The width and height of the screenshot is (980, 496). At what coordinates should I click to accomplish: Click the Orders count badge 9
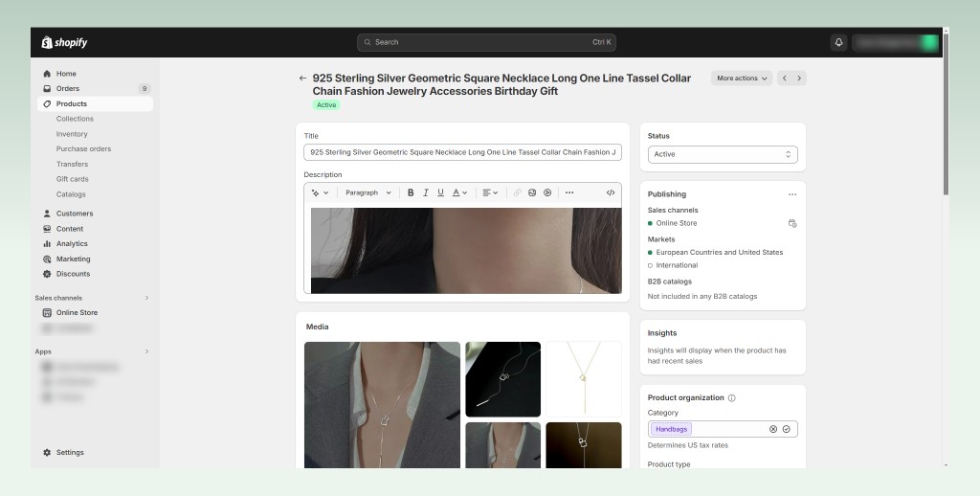[x=145, y=89]
